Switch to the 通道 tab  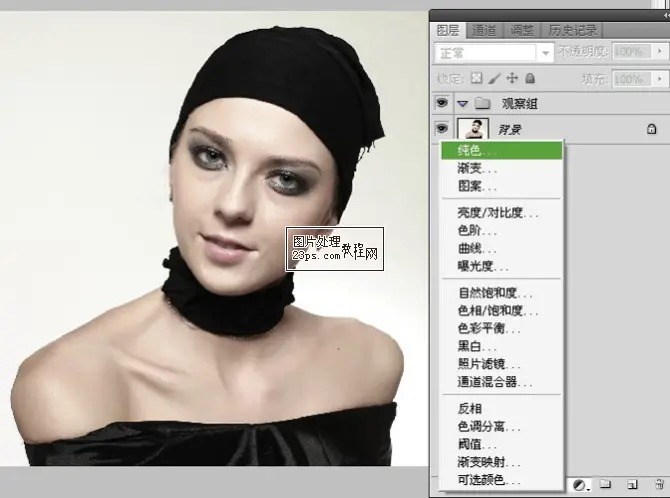(485, 30)
